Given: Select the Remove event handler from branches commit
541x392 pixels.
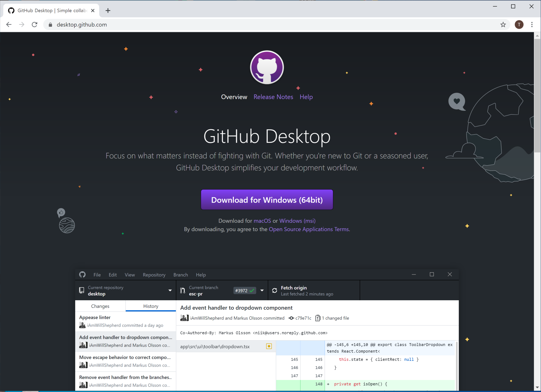Looking at the screenshot, I should pos(126,381).
